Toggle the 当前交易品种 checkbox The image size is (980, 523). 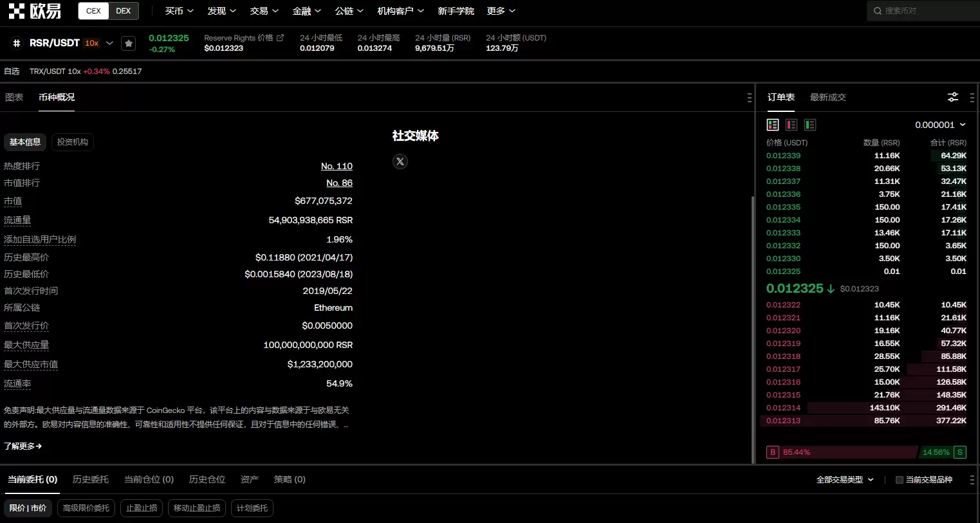tap(900, 480)
